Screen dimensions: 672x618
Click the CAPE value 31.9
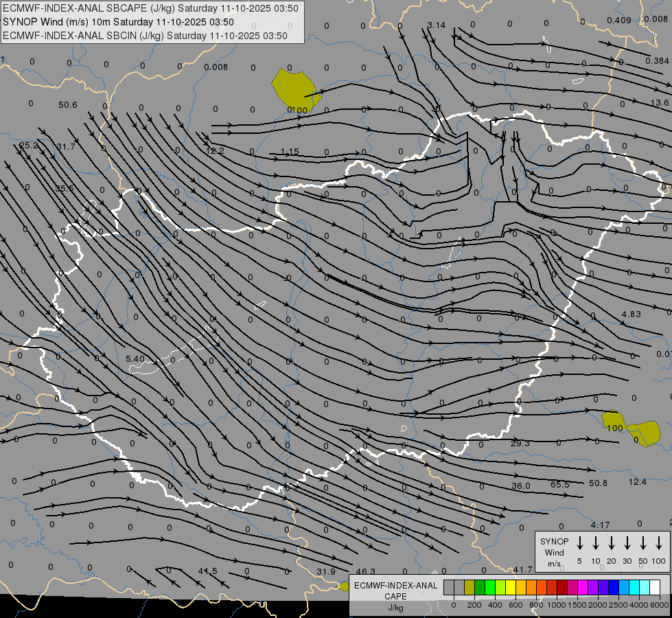[326, 572]
